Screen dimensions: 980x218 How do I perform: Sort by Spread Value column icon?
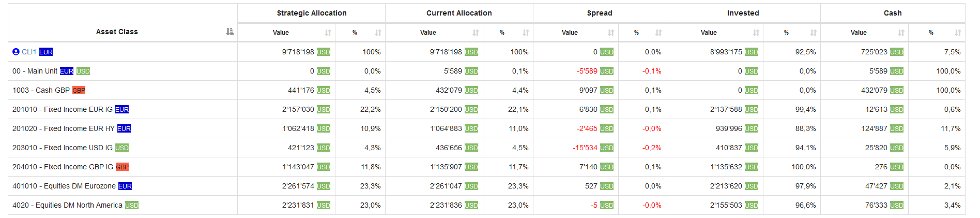(x=611, y=33)
